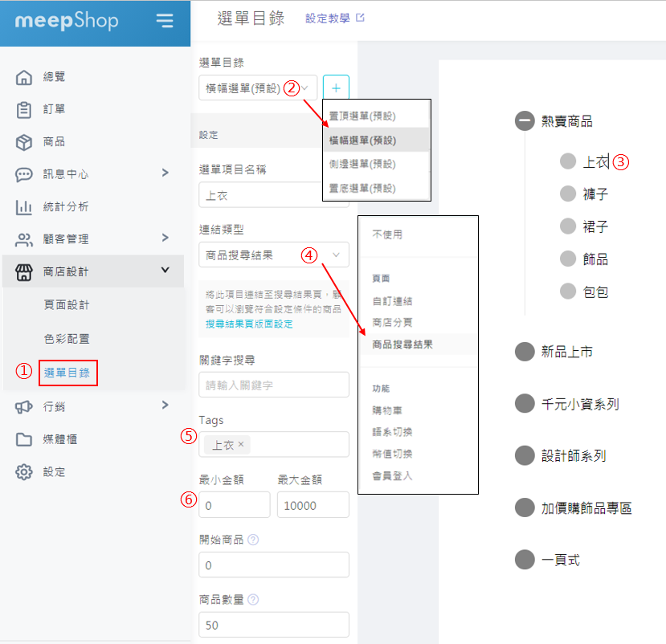Image resolution: width=666 pixels, height=644 pixels.
Task: Select the 新品上市 menu item
Action: [567, 352]
